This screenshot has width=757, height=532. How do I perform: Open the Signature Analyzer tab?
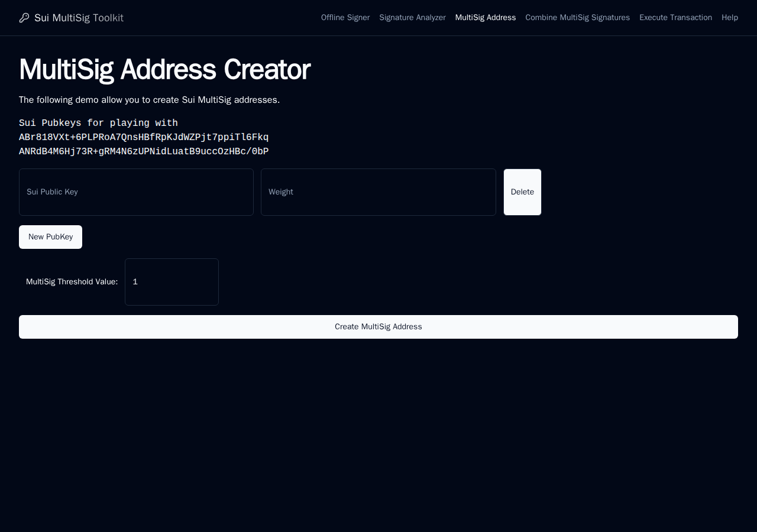(x=412, y=18)
